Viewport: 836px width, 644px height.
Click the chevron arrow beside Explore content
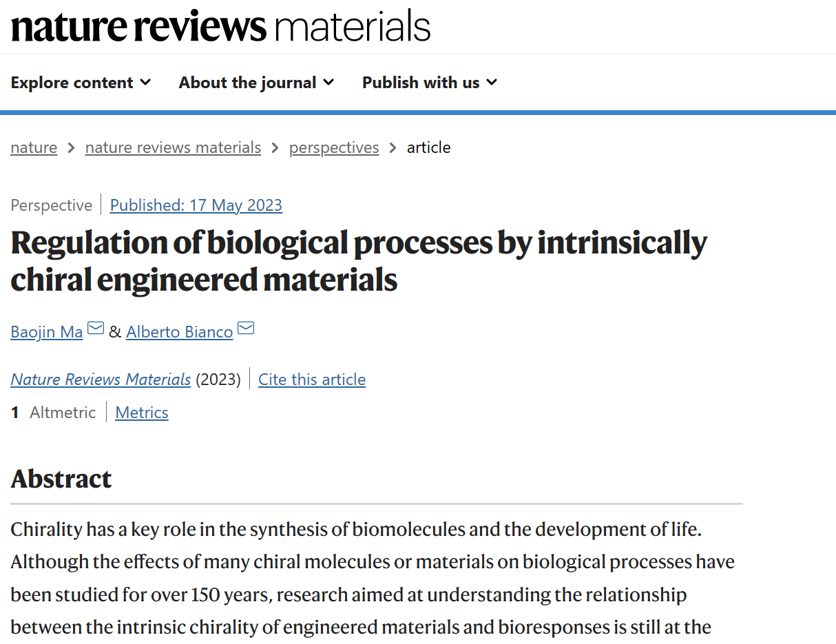pos(145,83)
